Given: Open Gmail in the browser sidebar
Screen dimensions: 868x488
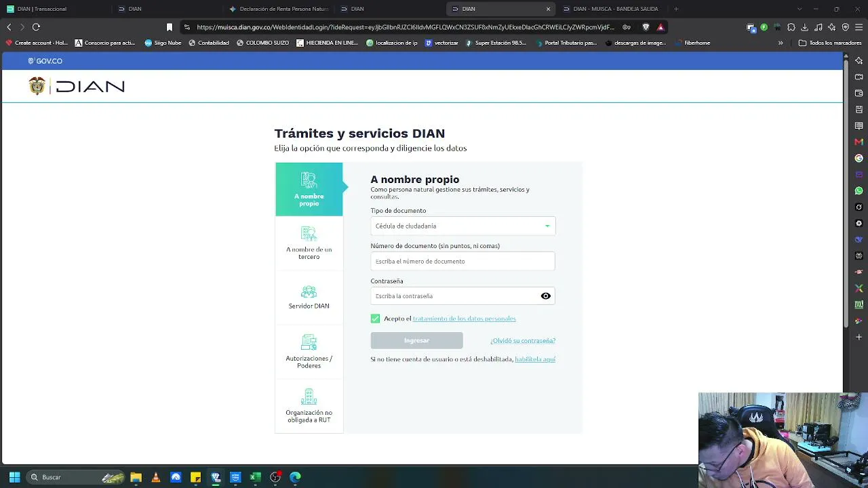Looking at the screenshot, I should 859,142.
